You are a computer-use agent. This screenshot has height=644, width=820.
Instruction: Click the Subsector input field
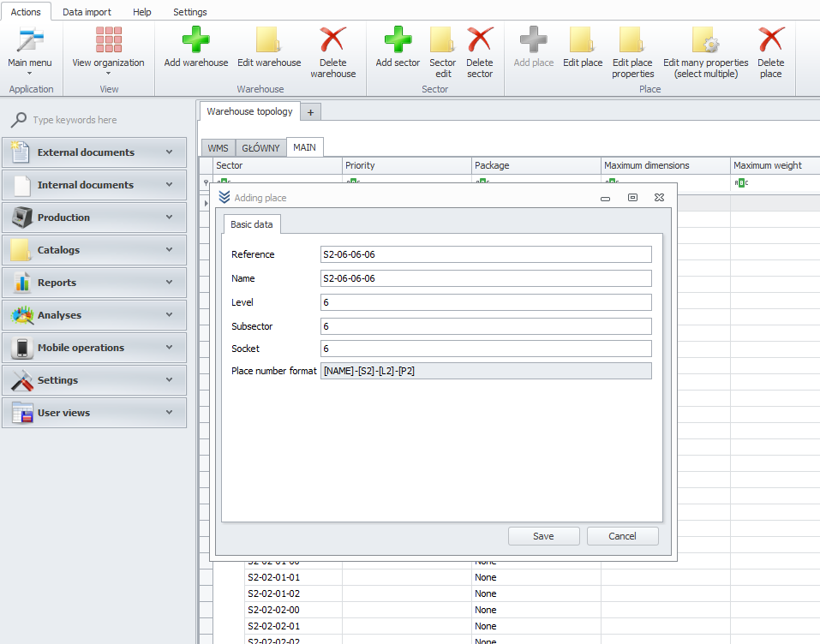486,326
